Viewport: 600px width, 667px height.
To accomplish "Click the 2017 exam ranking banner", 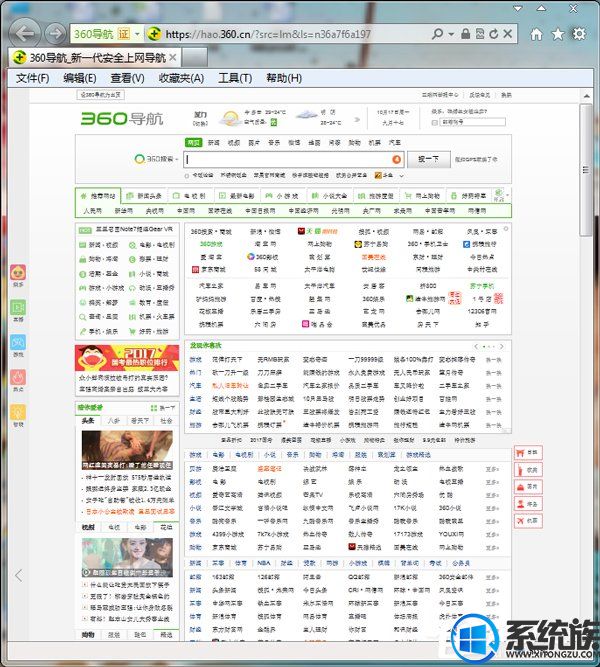I will pyautogui.click(x=127, y=358).
